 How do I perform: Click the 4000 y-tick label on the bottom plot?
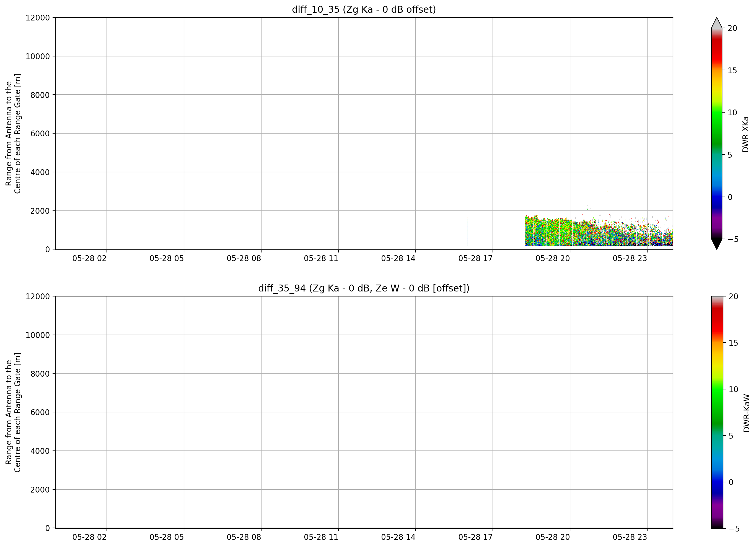tap(40, 451)
